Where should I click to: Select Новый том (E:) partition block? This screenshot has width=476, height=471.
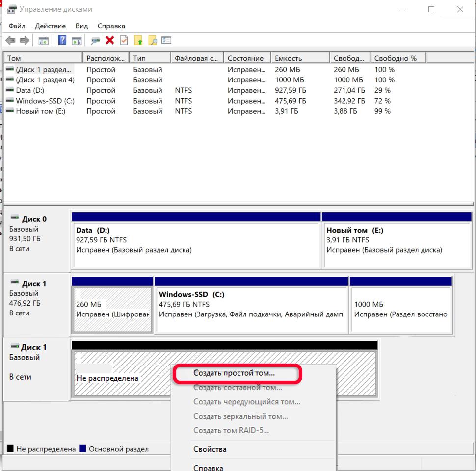click(x=397, y=241)
